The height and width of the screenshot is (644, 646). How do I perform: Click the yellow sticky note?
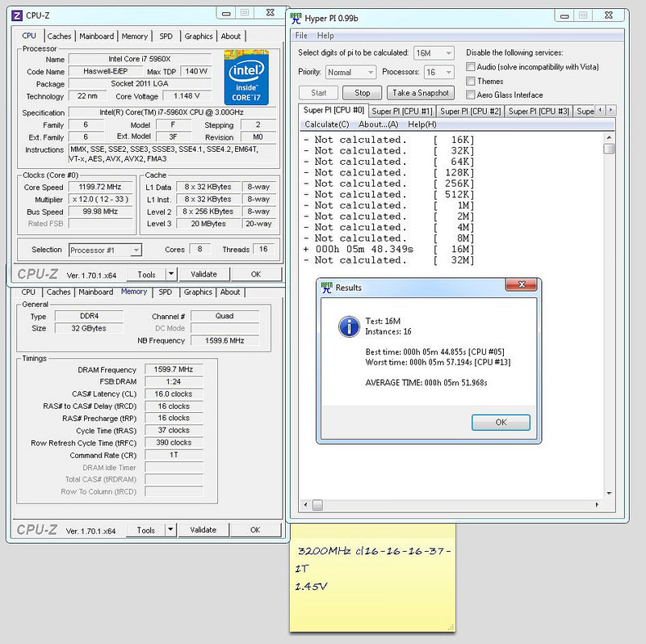point(372,577)
